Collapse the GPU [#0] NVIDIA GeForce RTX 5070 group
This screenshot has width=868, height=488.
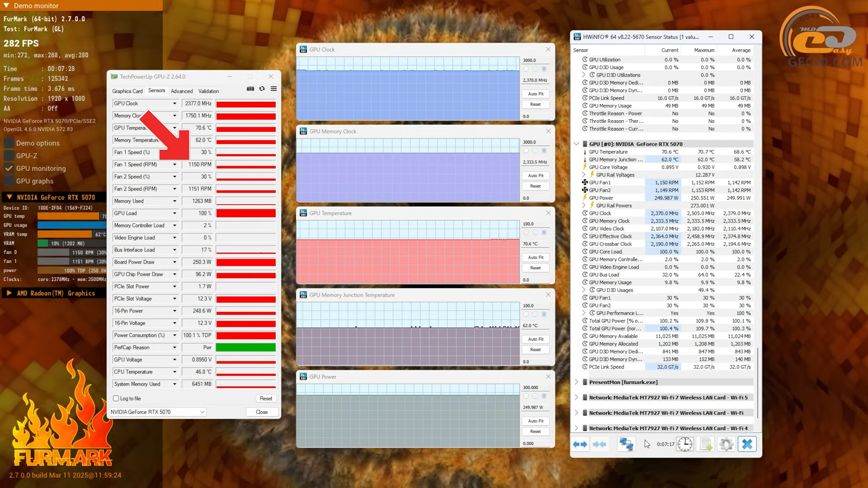click(576, 144)
